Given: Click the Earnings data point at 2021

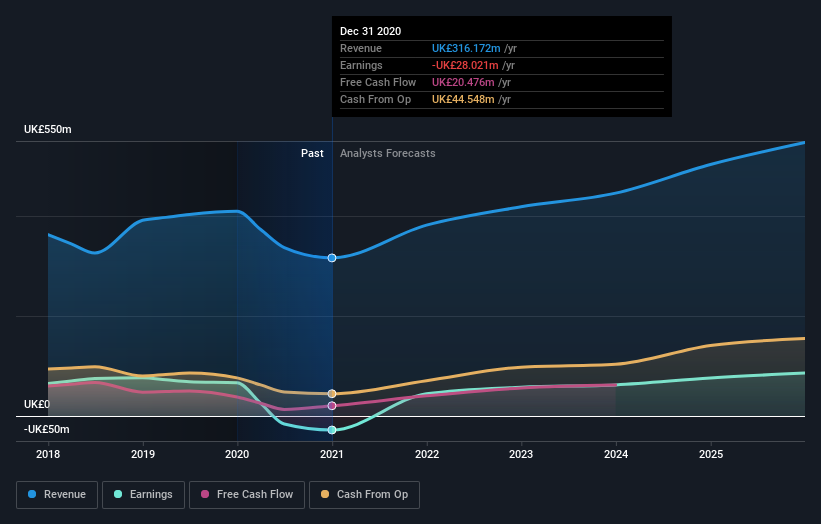Looking at the screenshot, I should pyautogui.click(x=332, y=430).
